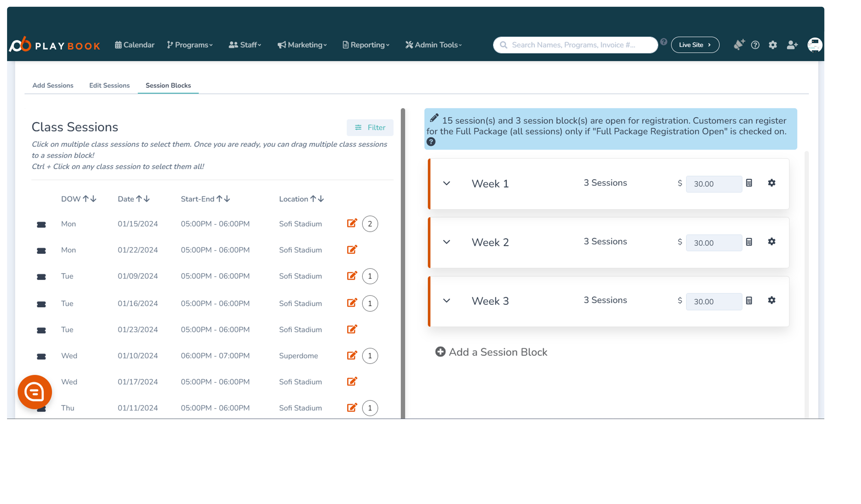Image resolution: width=861 pixels, height=504 pixels.
Task: Open the Calendar menu
Action: click(x=135, y=45)
